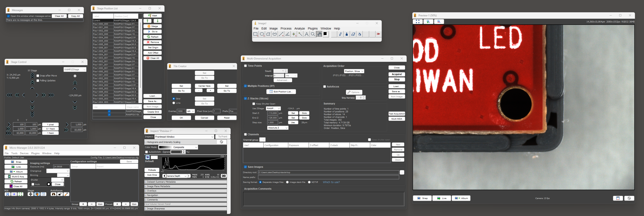Toggle the Snap after Move checkbox
Screen dimensions: 644x216
click(x=38, y=76)
